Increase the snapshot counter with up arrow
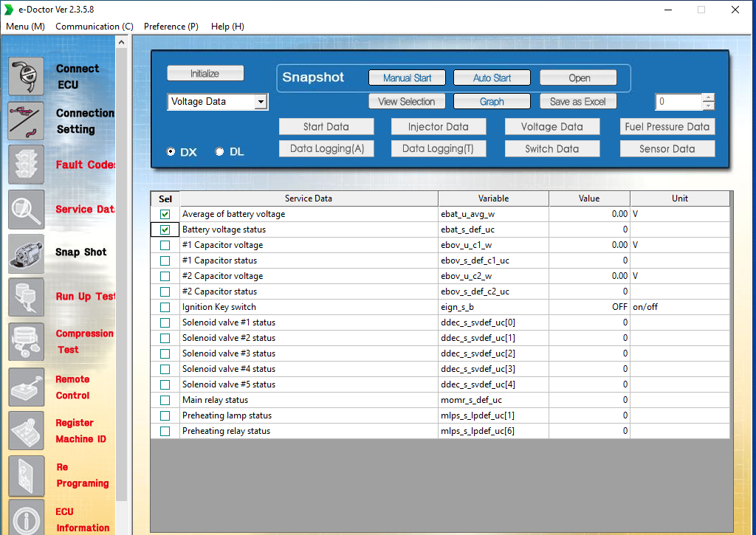Viewport: 756px width, 535px height. [x=708, y=98]
